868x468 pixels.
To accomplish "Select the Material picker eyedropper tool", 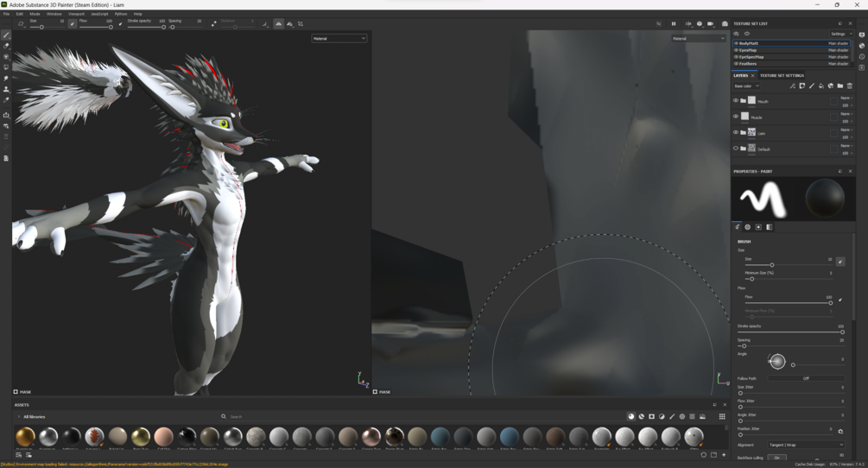I will (x=6, y=100).
